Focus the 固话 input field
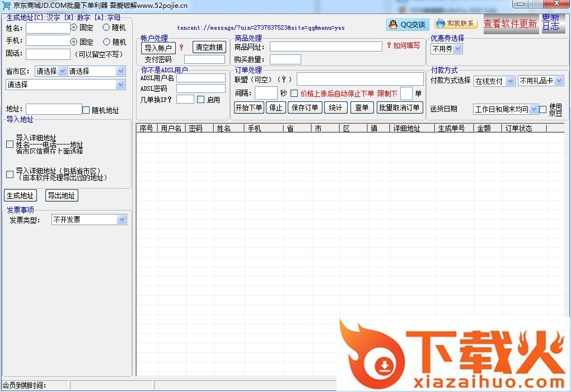This screenshot has width=571, height=392. click(48, 54)
